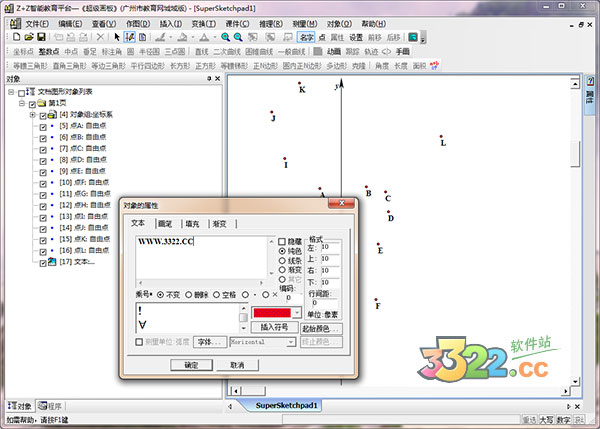This screenshot has height=429, width=600.
Task: Open a file with the folder icon
Action: point(29,37)
